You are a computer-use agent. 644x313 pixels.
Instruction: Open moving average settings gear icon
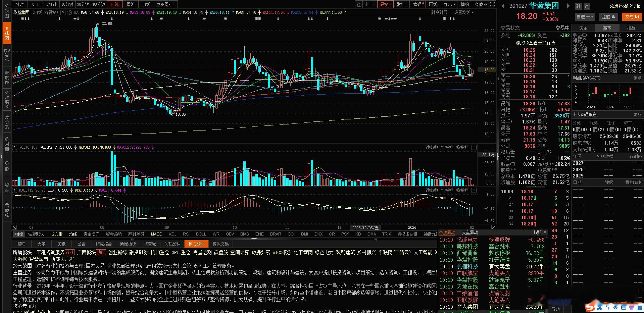(70, 12)
